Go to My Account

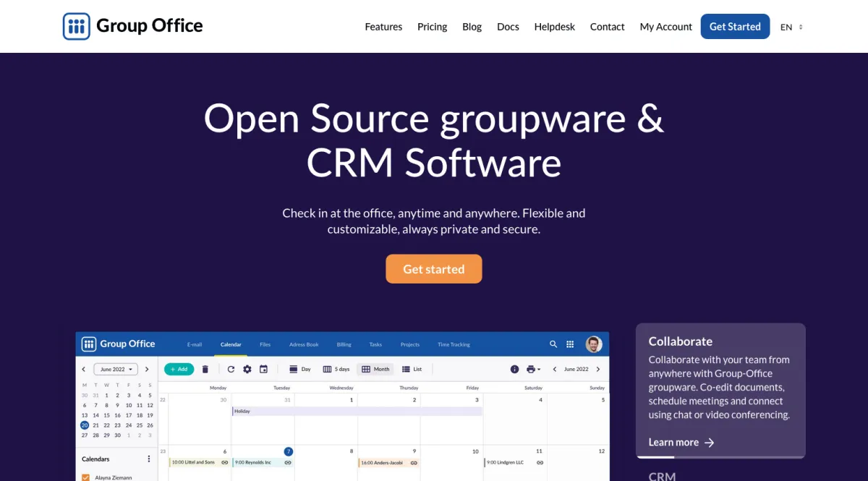point(666,27)
